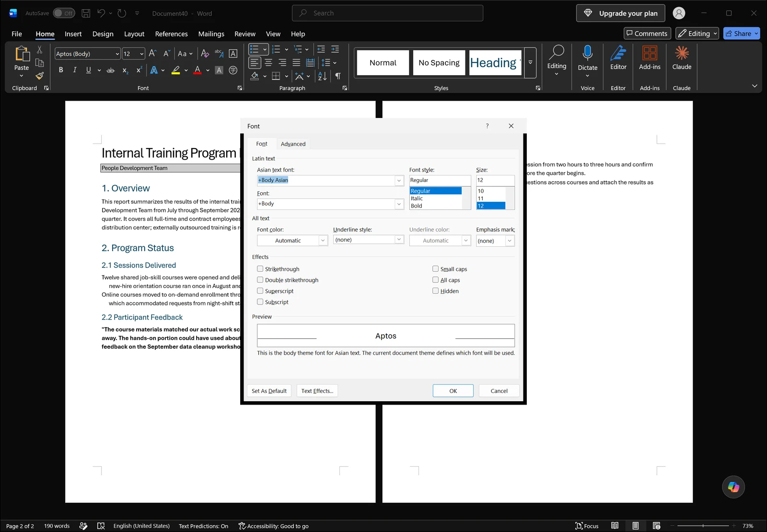Undo the last action
This screenshot has height=532, width=767.
[x=101, y=13]
